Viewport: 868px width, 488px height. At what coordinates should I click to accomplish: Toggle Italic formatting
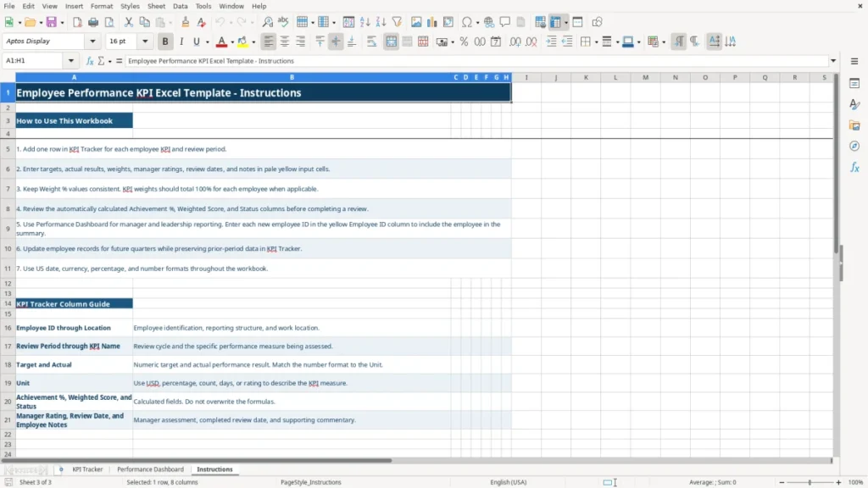[x=181, y=42]
